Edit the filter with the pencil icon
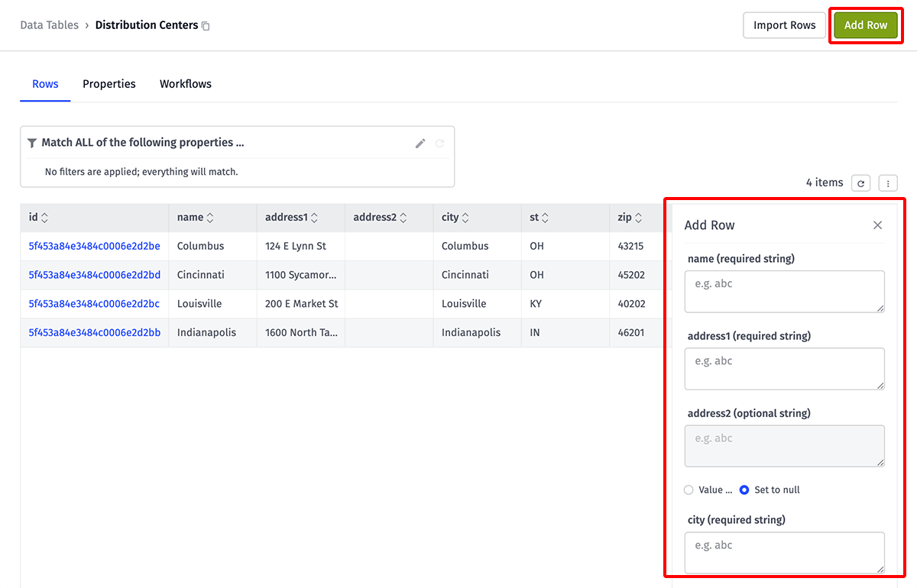 click(420, 144)
